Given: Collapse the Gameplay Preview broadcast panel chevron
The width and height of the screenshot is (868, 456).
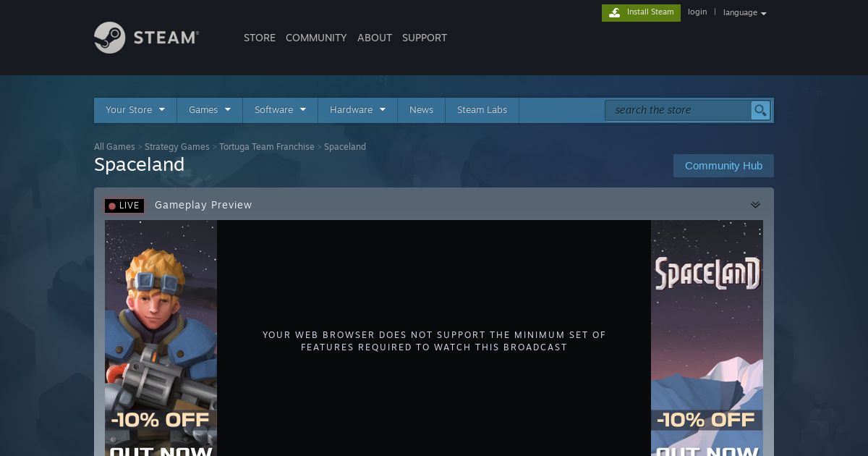Looking at the screenshot, I should pos(755,205).
